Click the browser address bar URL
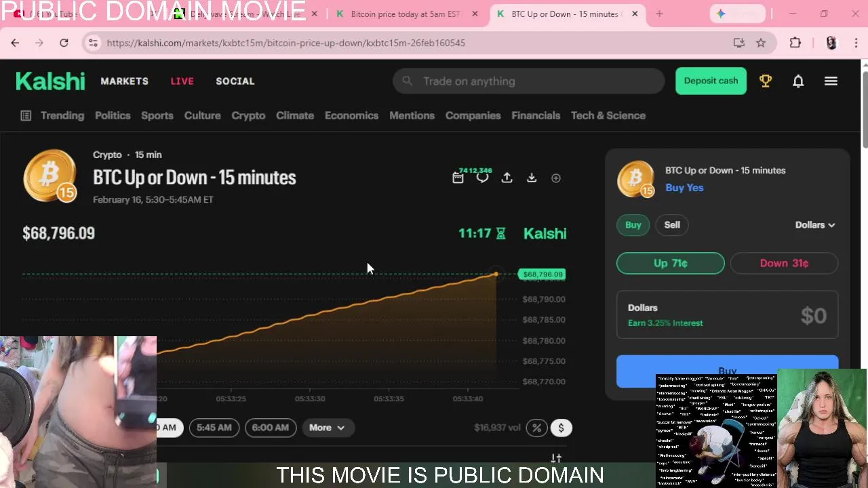Viewport: 868px width, 488px height. pos(285,43)
